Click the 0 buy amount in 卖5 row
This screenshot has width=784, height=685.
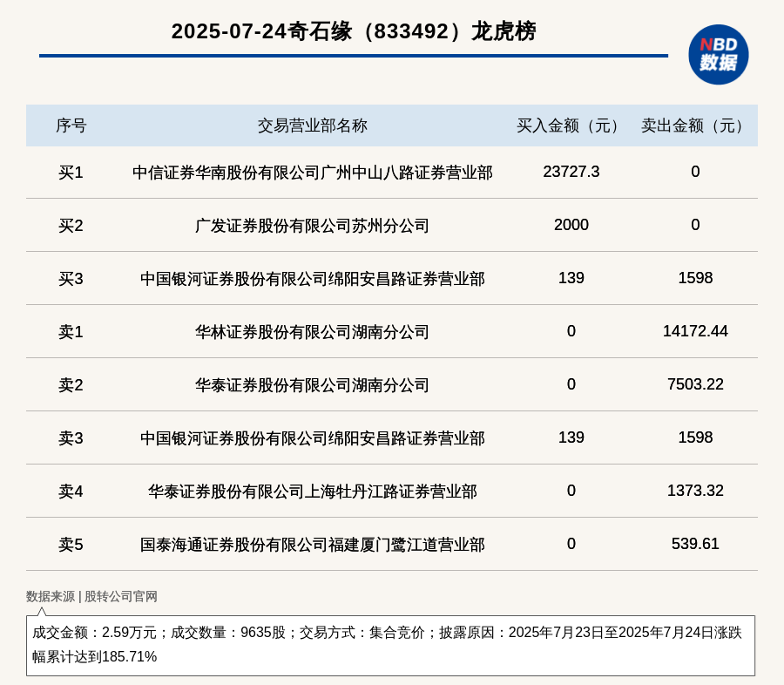[571, 544]
